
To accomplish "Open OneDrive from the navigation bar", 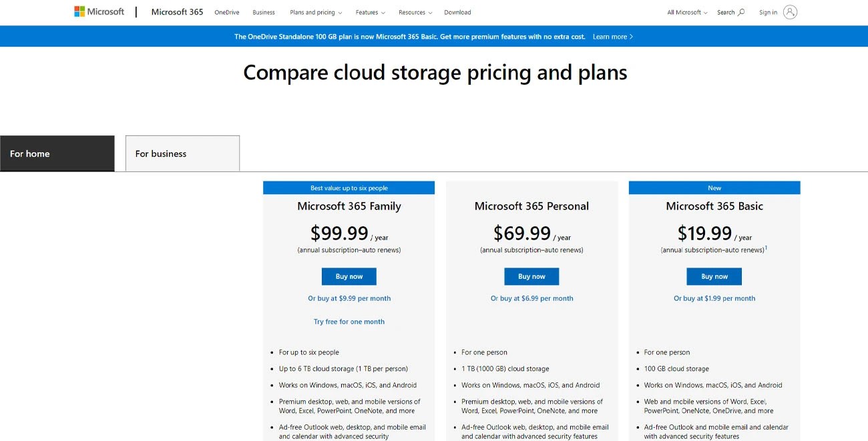I will point(226,12).
